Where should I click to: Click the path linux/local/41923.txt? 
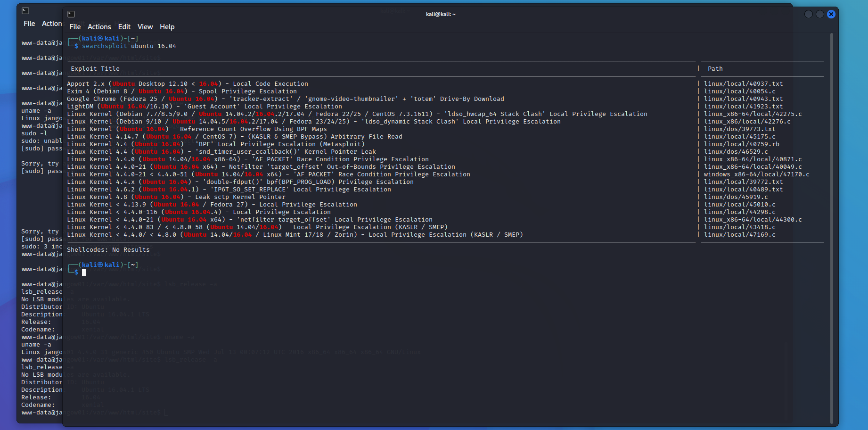click(744, 107)
